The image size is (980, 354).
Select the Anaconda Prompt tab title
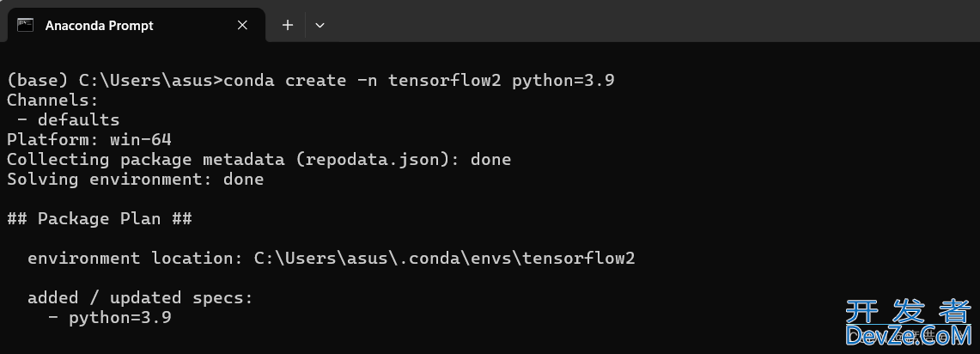point(100,26)
